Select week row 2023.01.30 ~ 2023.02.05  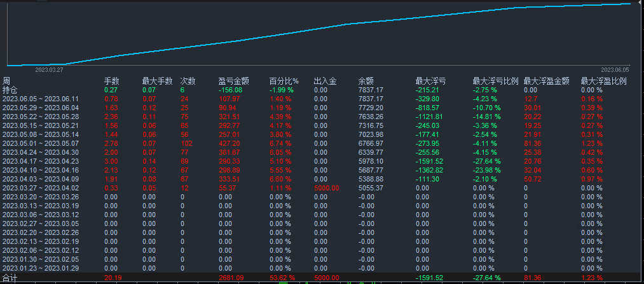tap(40, 259)
